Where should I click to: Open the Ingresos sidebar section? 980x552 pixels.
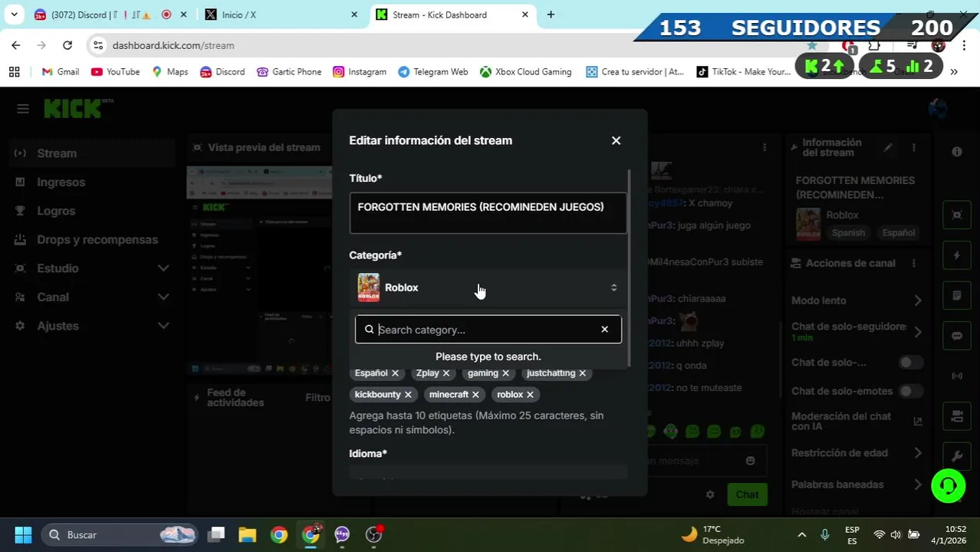pos(92,182)
